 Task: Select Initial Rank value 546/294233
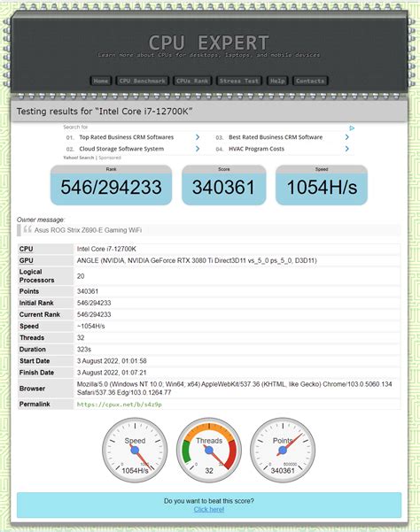(94, 303)
